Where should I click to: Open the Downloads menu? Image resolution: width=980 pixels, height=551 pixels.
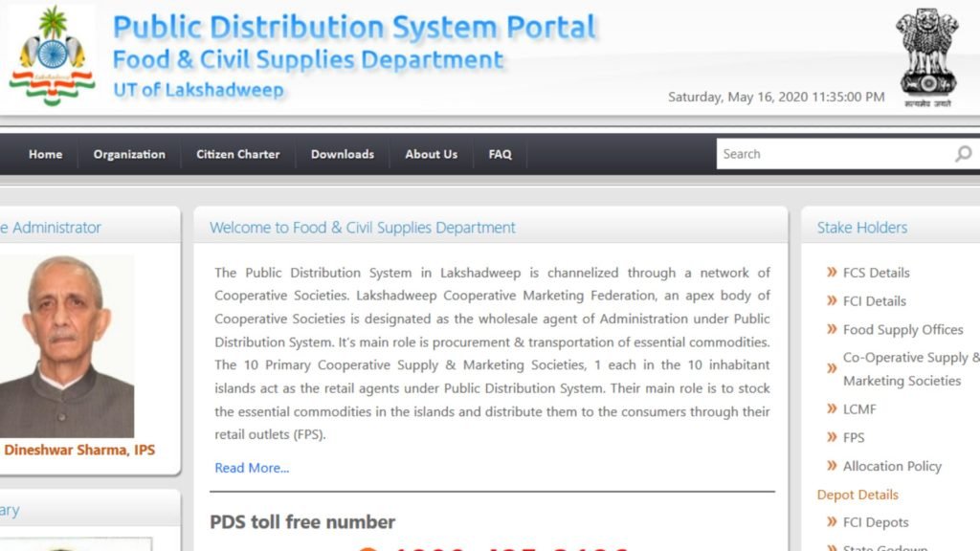[343, 154]
